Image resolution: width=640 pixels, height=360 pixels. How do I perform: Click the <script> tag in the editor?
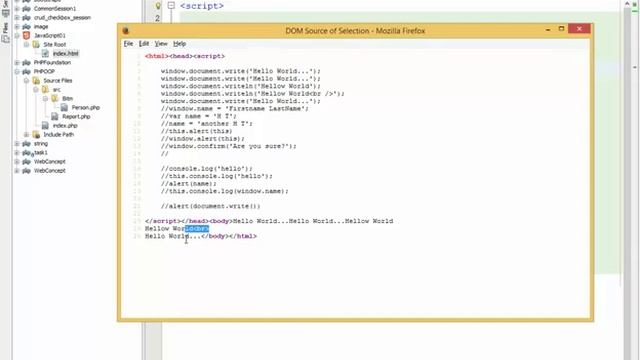click(x=202, y=6)
